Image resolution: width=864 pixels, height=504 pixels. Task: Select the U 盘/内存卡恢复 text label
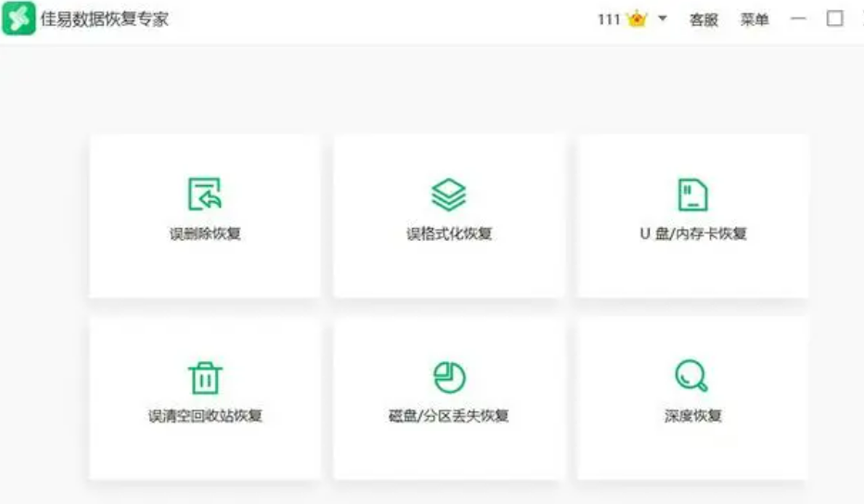point(692,233)
